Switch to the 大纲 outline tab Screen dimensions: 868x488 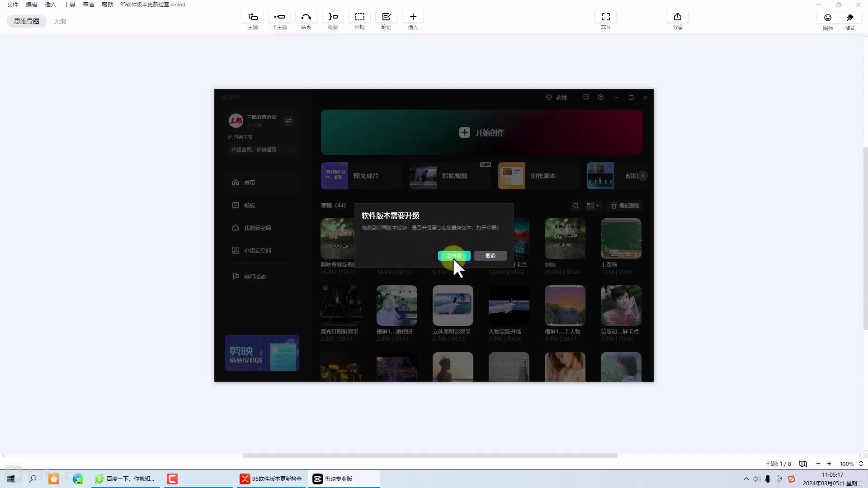pyautogui.click(x=60, y=21)
